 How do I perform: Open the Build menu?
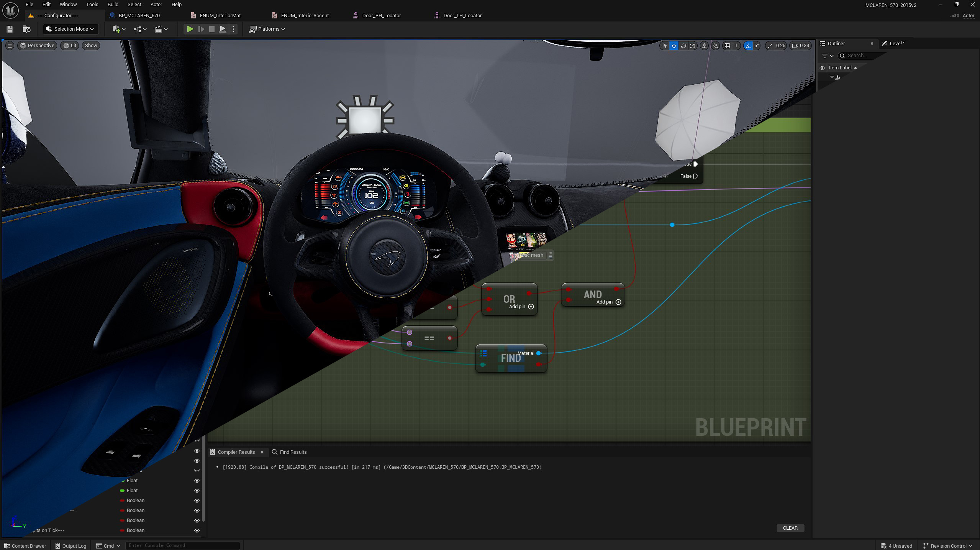113,5
